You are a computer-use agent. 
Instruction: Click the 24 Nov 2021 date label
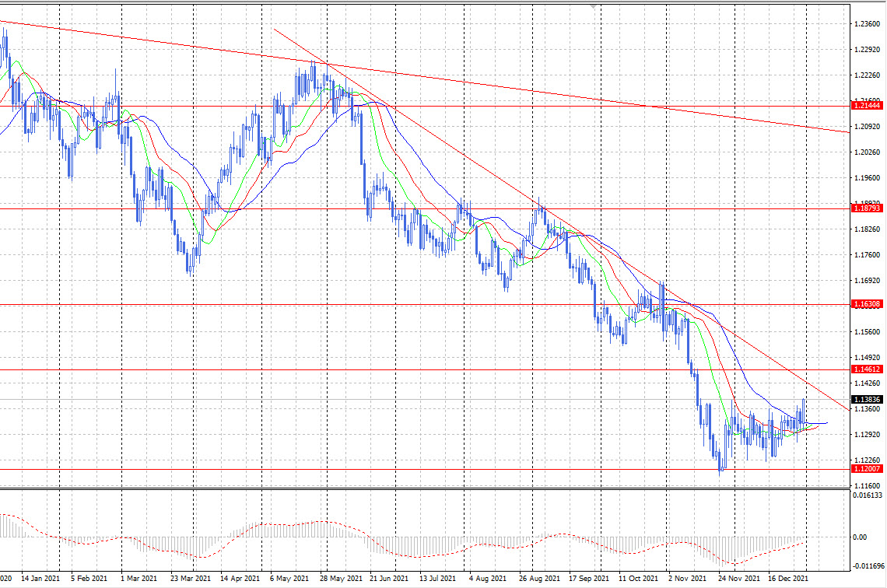point(738,579)
